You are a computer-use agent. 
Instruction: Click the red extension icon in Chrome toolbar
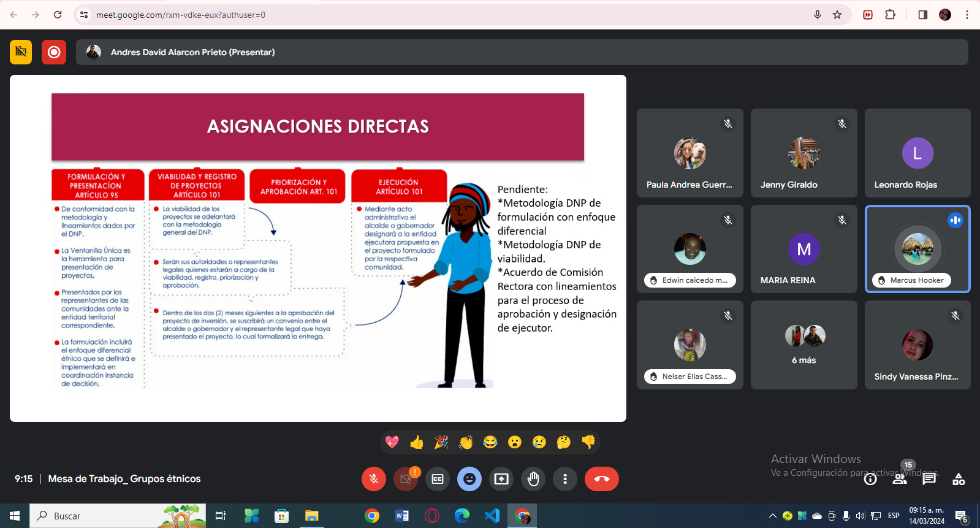[868, 15]
